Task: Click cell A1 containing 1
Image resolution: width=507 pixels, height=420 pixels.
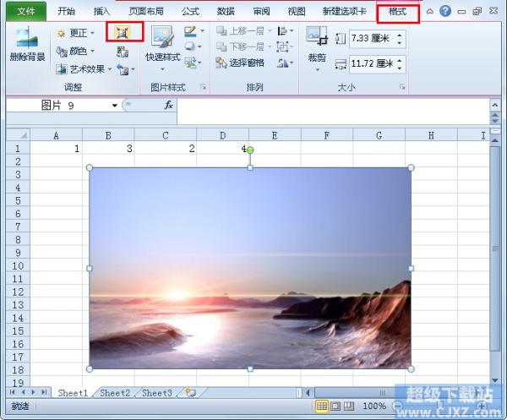Action: pos(57,149)
